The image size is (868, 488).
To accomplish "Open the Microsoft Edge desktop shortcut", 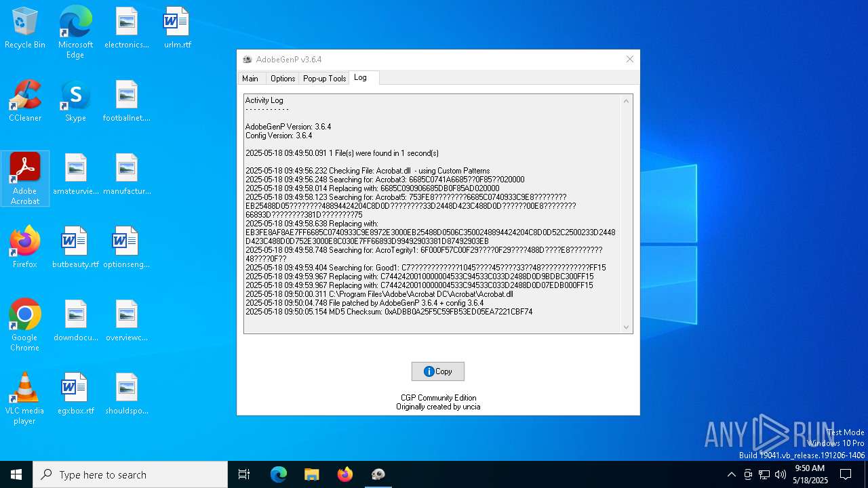I will click(75, 33).
